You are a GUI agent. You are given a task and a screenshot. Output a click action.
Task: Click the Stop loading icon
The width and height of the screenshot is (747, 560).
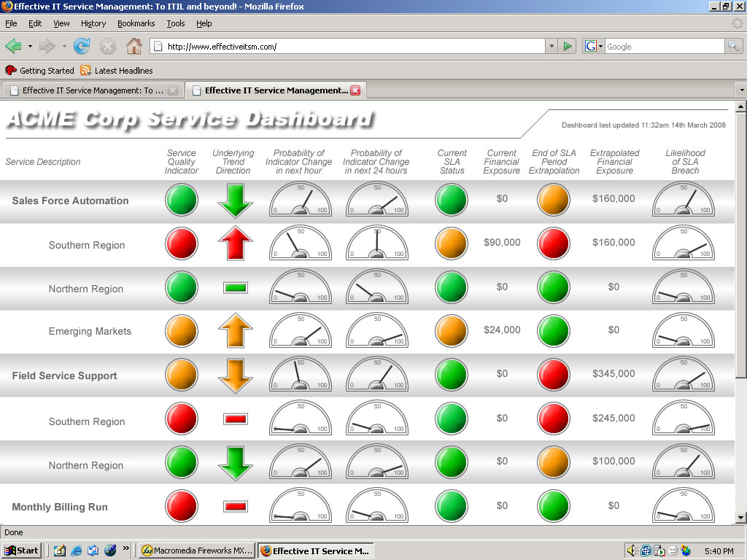pyautogui.click(x=108, y=47)
